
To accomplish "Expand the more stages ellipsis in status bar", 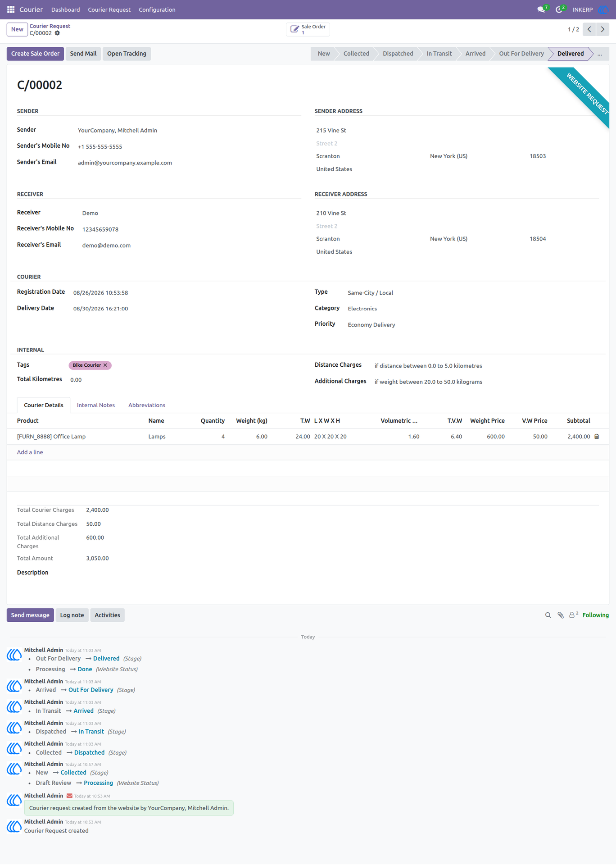I will coord(599,54).
